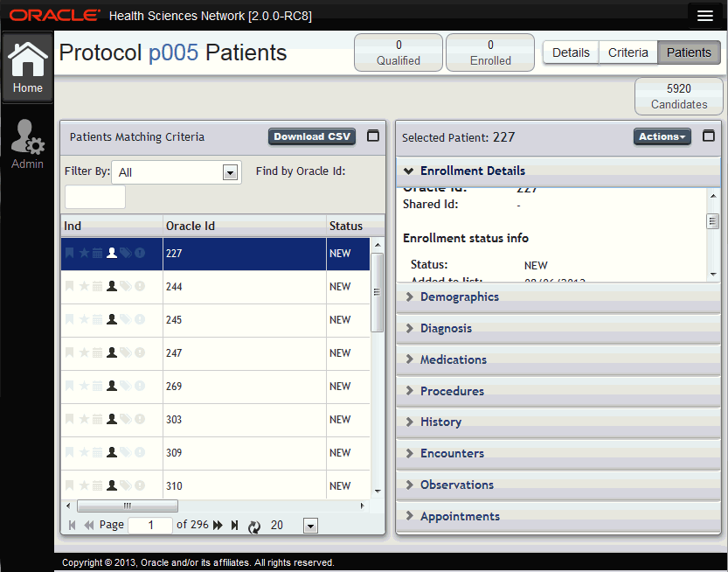The height and width of the screenshot is (572, 728).
Task: Select patient row with Oracle Id 244
Action: (215, 287)
